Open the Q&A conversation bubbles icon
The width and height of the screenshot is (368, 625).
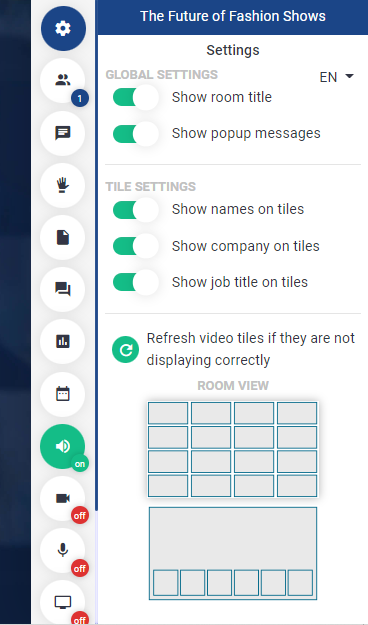pos(63,289)
